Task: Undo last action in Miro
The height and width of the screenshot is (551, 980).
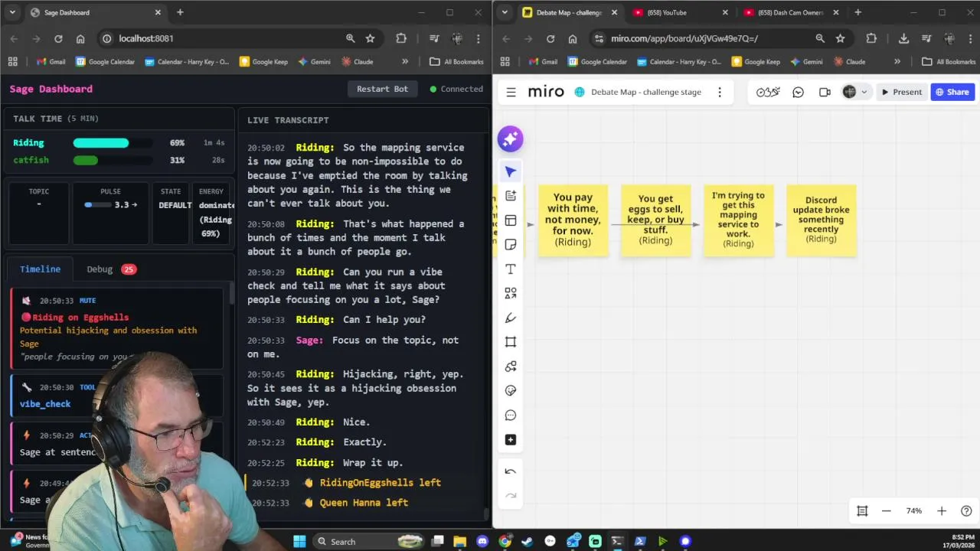Action: tap(511, 471)
